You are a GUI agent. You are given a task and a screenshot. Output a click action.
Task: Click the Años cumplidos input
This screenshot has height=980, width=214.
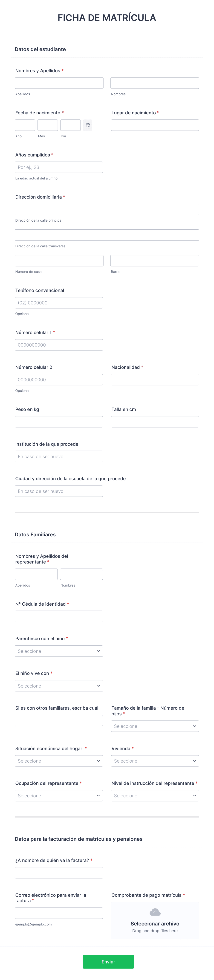[59, 167]
